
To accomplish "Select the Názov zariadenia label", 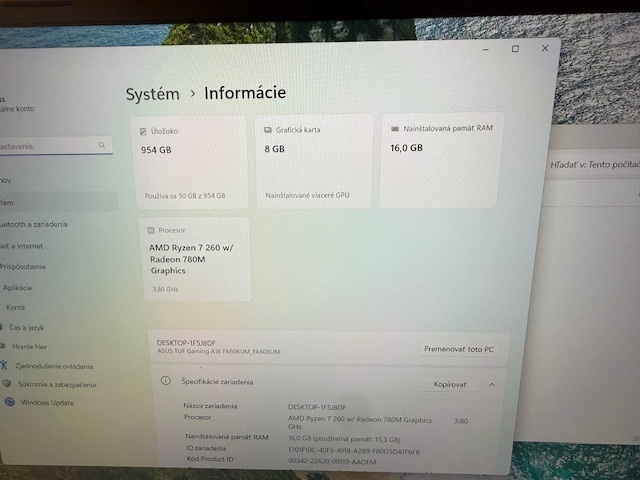I will coord(210,406).
